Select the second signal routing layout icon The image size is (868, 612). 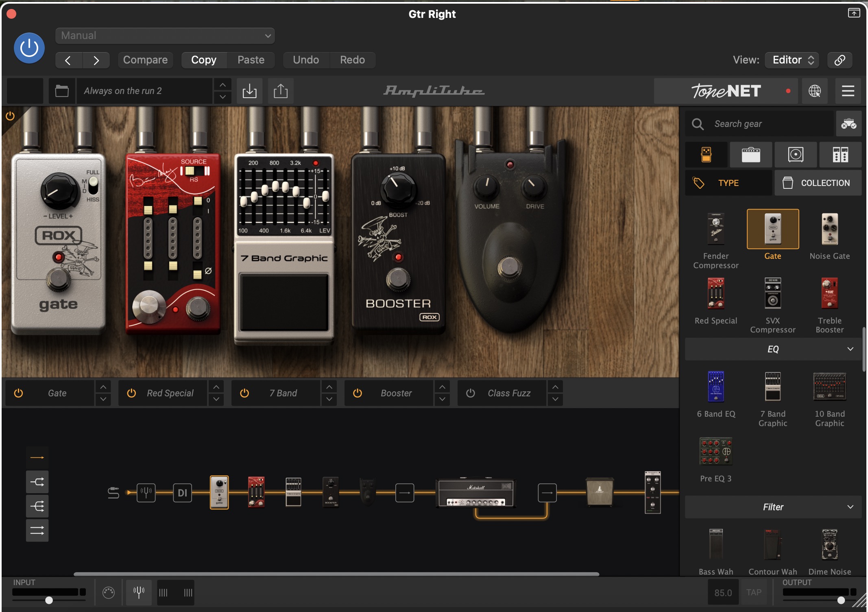pyautogui.click(x=37, y=482)
